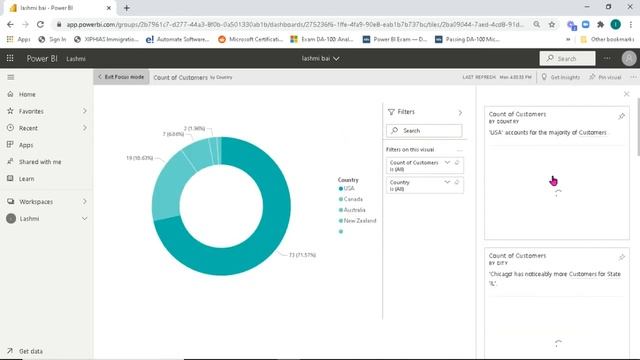Screen dimensions: 640x360
Task: Open the user account avatar
Action: (629, 58)
